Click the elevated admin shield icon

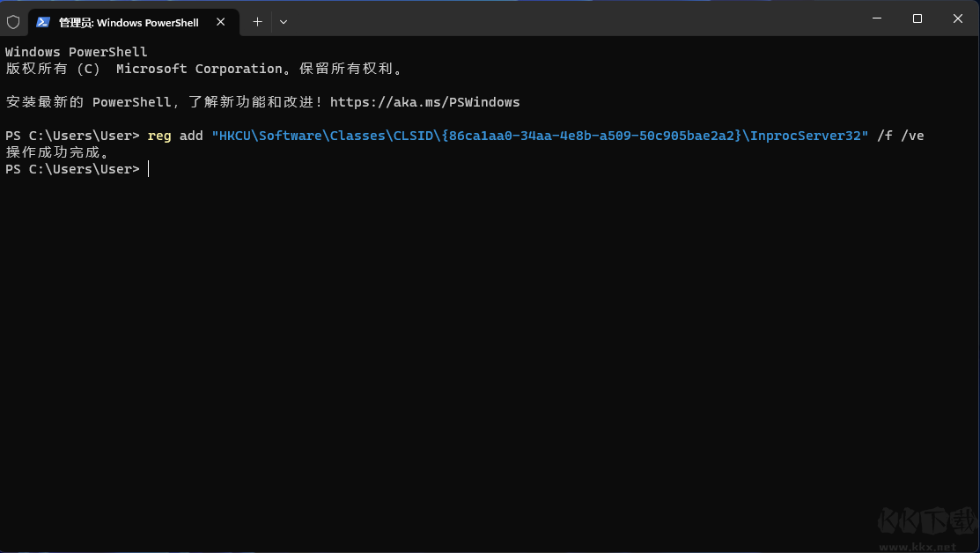[x=13, y=20]
